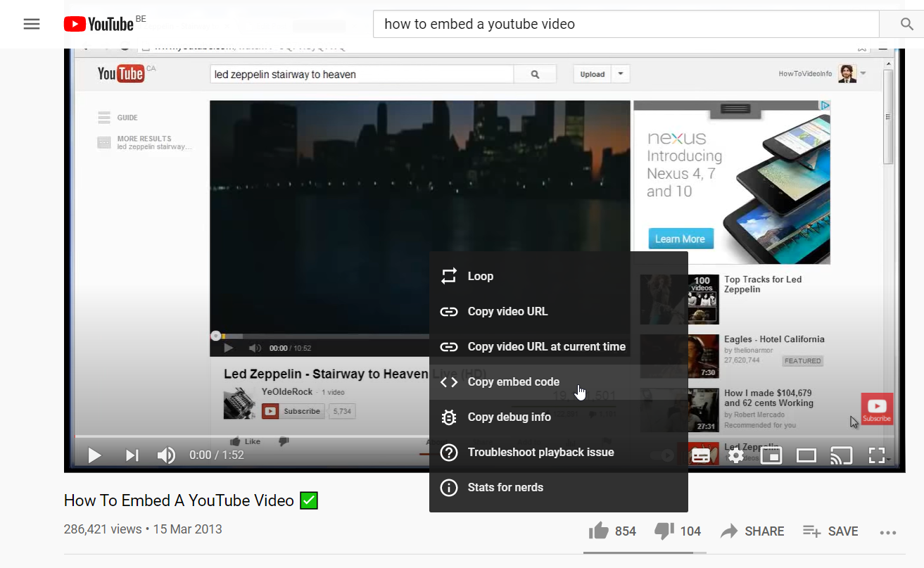The height and width of the screenshot is (568, 924).
Task: Click in the YouTube search field
Action: (626, 24)
